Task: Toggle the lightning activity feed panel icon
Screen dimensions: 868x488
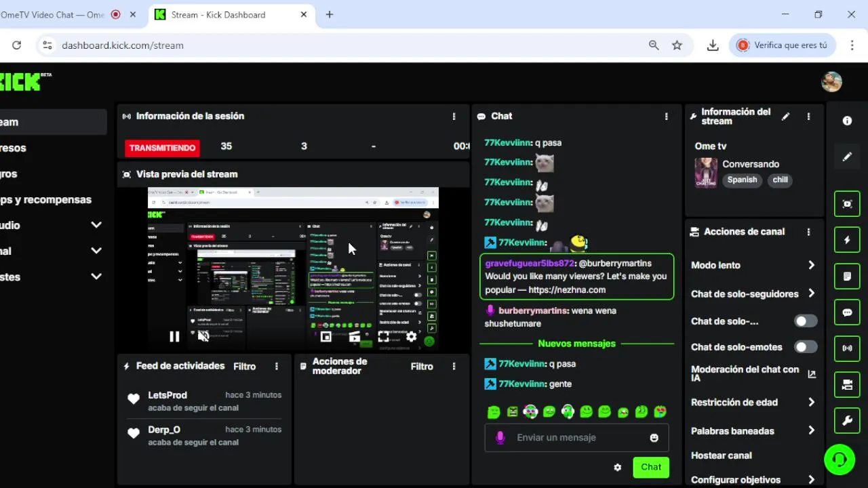Action: coord(847,240)
